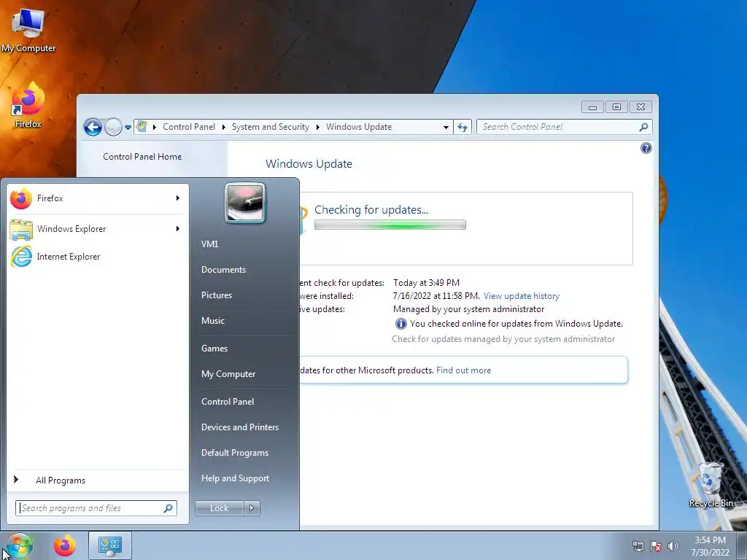Image resolution: width=747 pixels, height=560 pixels.
Task: Click the Checking for updates progress bar
Action: (x=390, y=225)
